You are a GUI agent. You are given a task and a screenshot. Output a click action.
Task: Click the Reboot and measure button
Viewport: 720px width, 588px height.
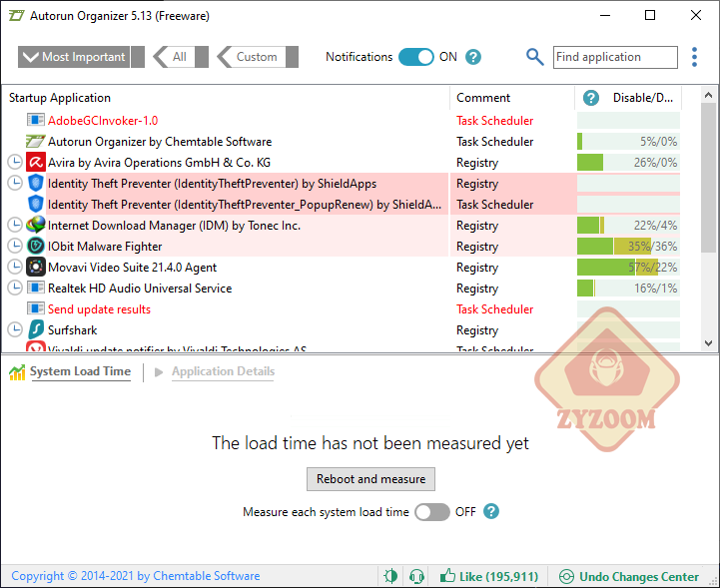(x=371, y=479)
